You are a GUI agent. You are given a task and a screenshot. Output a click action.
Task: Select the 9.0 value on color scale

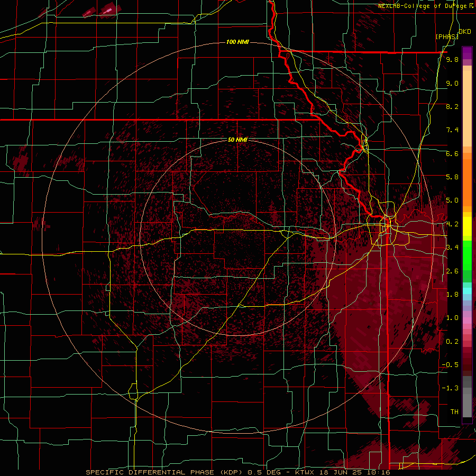(x=452, y=83)
